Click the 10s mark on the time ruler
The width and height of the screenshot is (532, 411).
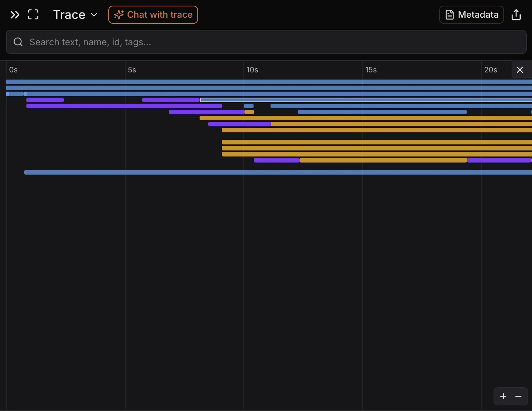tap(252, 70)
